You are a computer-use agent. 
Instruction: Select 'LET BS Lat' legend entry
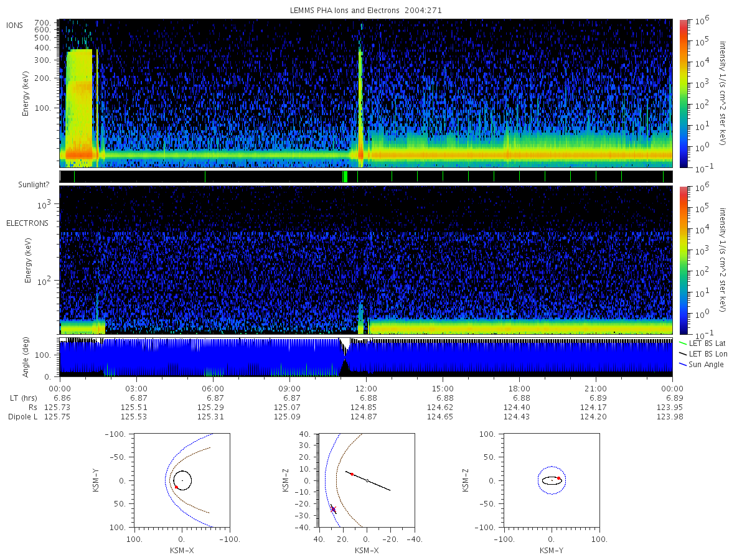[708, 343]
